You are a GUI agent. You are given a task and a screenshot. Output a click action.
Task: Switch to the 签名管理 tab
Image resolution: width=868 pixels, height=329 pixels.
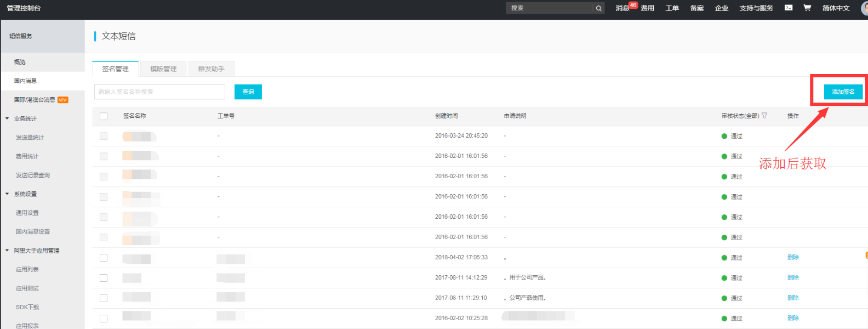[115, 69]
